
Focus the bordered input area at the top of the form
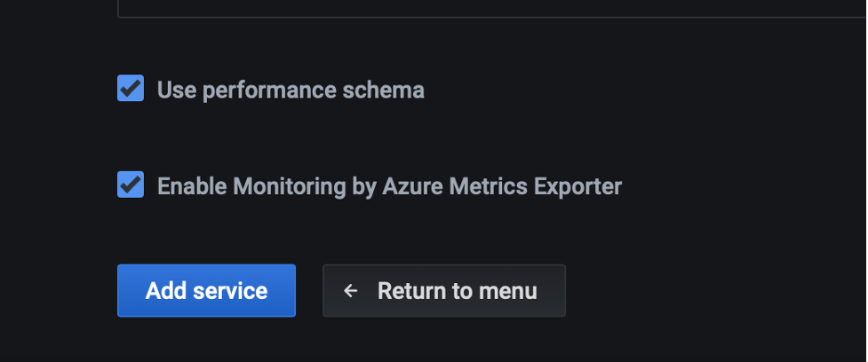point(493,8)
